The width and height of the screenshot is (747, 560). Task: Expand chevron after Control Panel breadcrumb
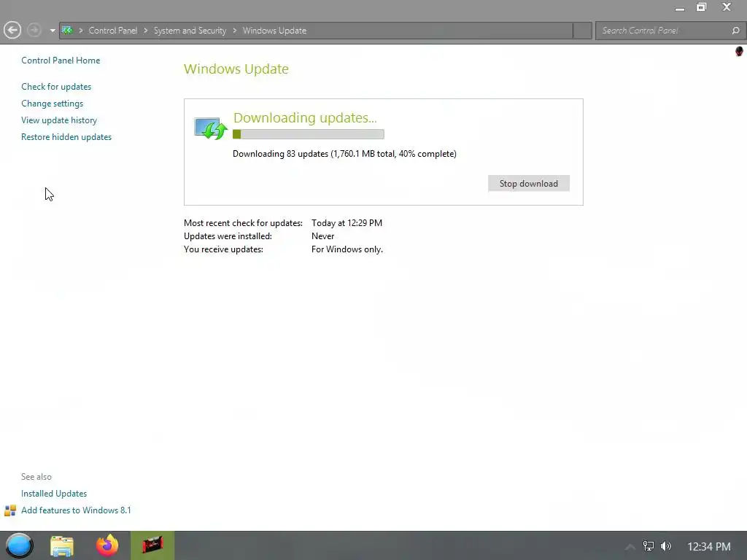(x=145, y=31)
